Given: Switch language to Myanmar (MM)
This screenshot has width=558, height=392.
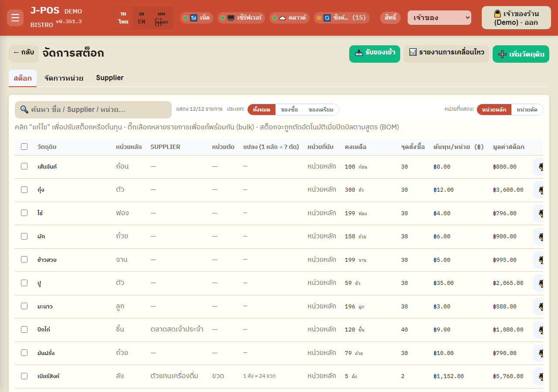Looking at the screenshot, I should (161, 18).
